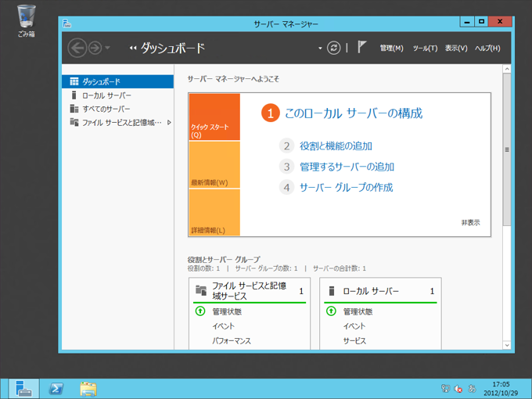Click the scrollbar down arrow
Viewport: 532px width, 399px height.
[x=507, y=345]
